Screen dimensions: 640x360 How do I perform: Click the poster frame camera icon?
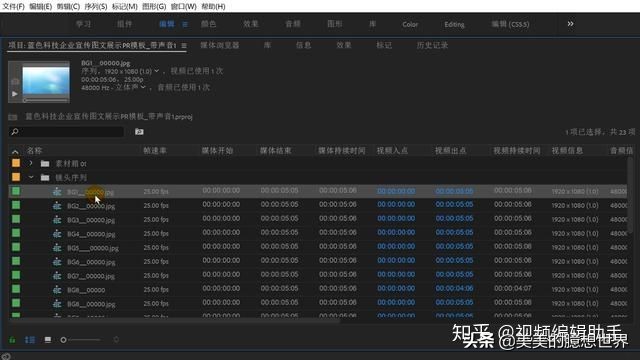point(15,82)
